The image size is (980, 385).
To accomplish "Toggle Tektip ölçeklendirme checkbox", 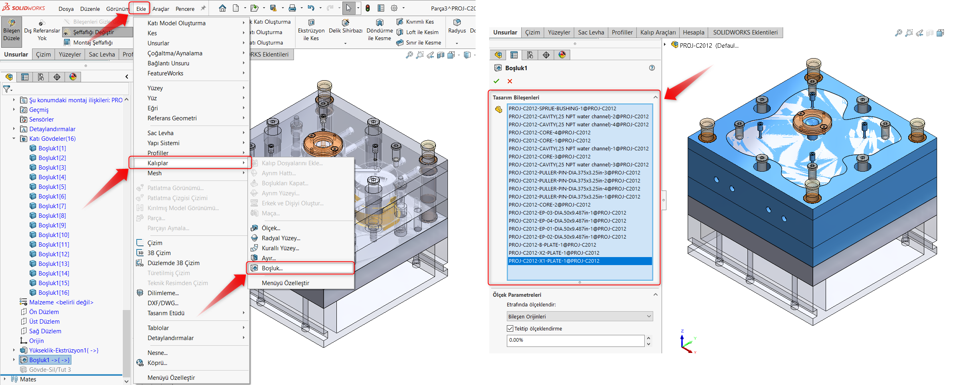I will pyautogui.click(x=510, y=328).
